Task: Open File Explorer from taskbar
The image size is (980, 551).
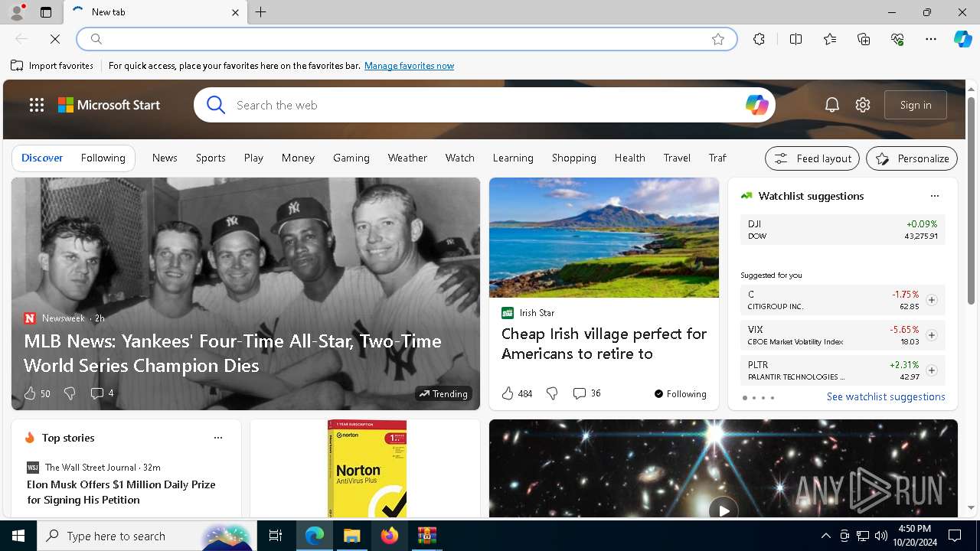Action: pyautogui.click(x=351, y=536)
